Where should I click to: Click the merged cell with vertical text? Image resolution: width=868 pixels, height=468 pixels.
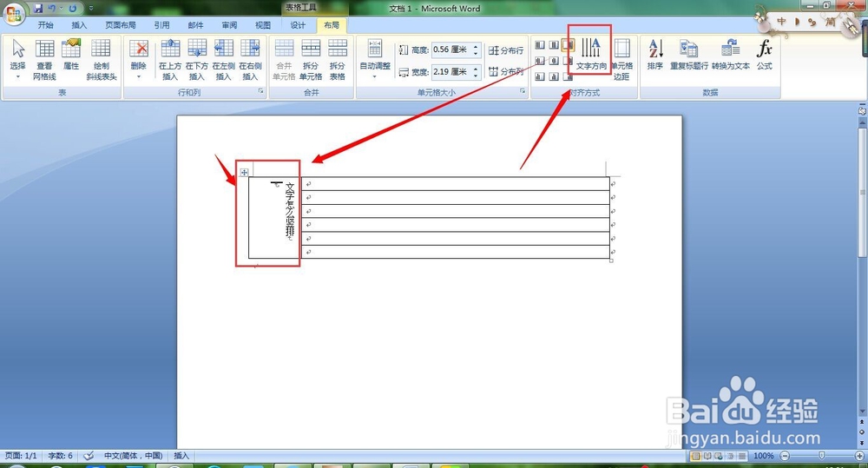274,217
